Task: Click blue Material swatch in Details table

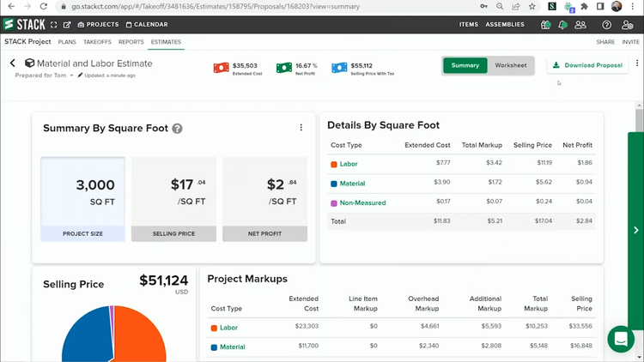Action: coord(334,184)
